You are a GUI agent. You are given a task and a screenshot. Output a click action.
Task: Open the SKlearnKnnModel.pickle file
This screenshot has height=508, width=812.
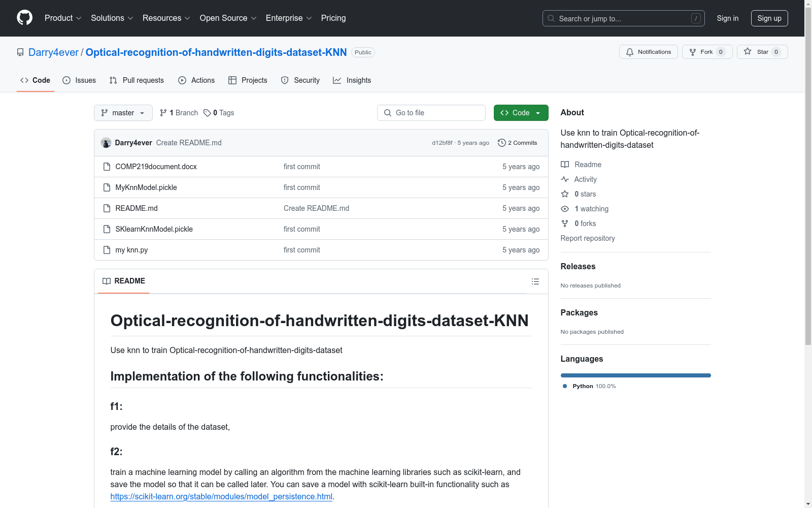(x=154, y=229)
